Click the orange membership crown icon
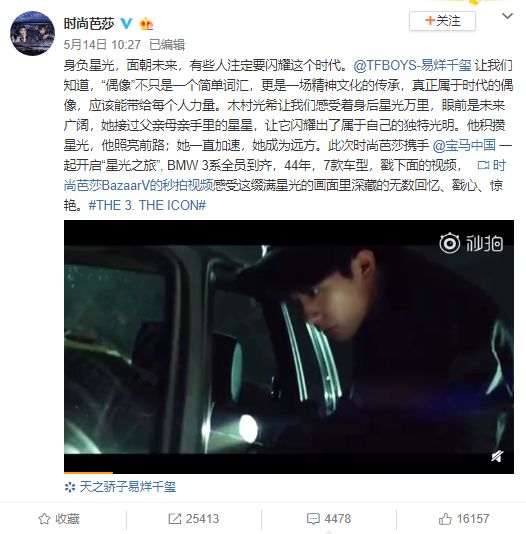The height and width of the screenshot is (534, 526). [x=147, y=23]
